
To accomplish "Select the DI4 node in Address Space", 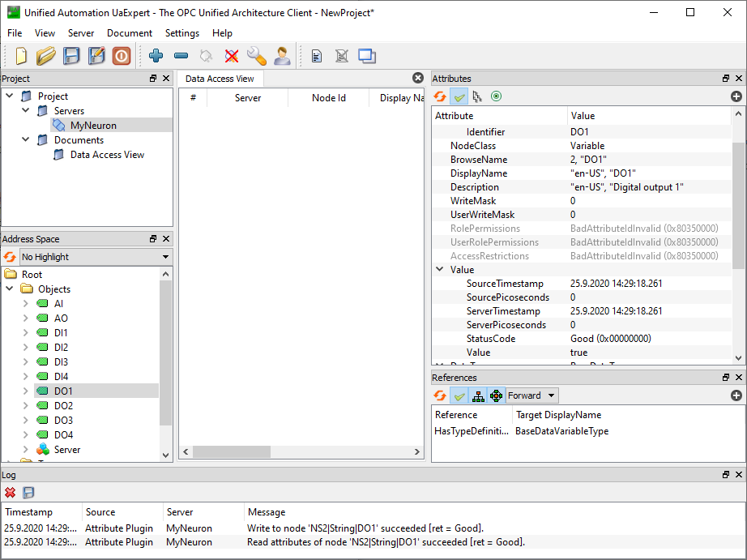I will pos(61,377).
